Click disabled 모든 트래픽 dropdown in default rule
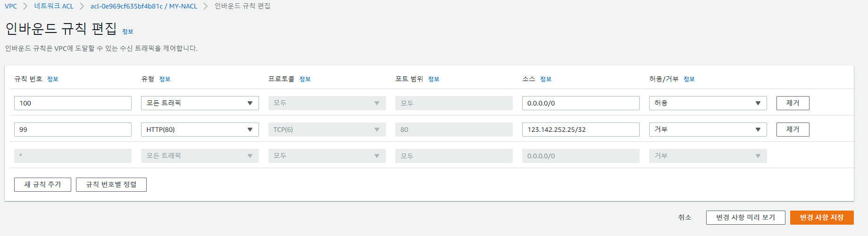Image resolution: width=868 pixels, height=236 pixels. click(200, 156)
